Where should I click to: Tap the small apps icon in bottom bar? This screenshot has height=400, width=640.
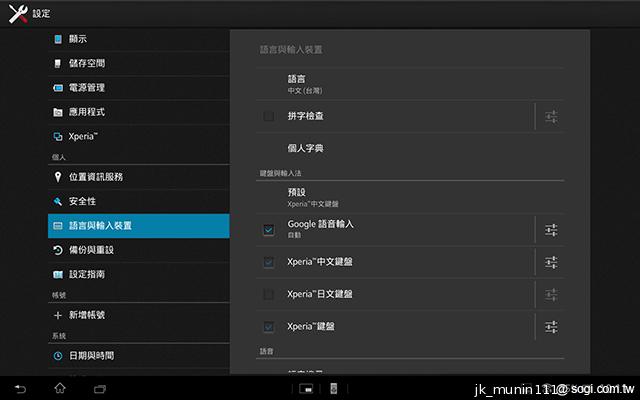click(306, 389)
